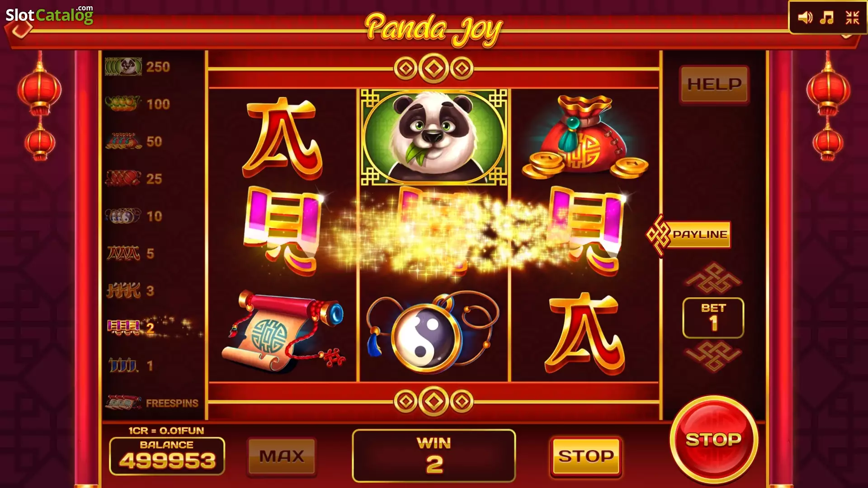Click the round red STOP button
The height and width of the screenshot is (488, 868).
click(714, 439)
